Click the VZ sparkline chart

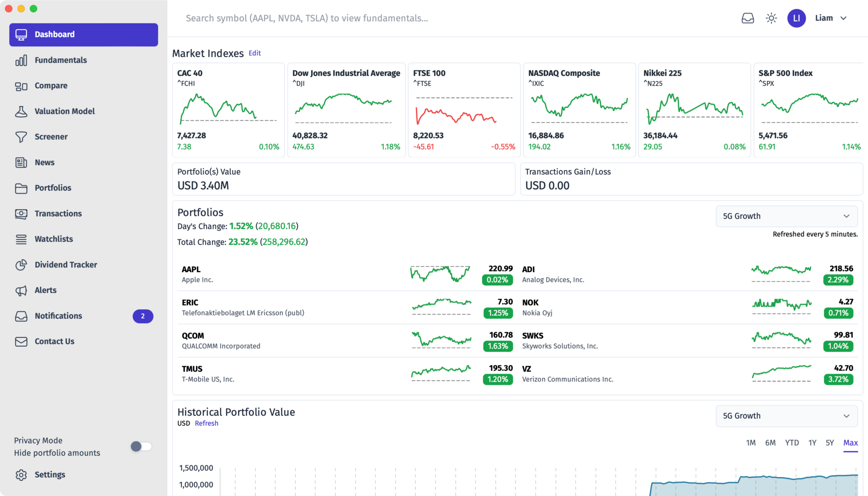pyautogui.click(x=782, y=373)
